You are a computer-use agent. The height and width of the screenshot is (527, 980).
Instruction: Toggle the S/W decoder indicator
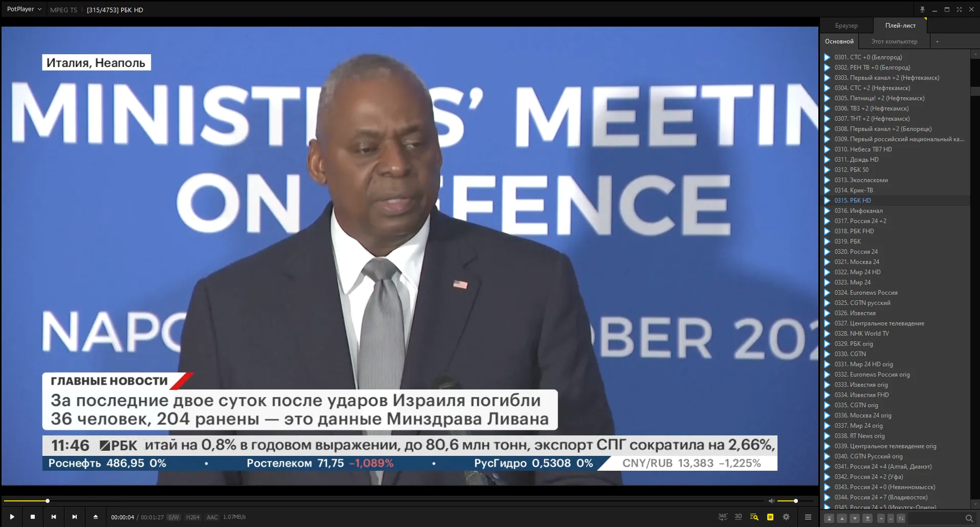[173, 517]
